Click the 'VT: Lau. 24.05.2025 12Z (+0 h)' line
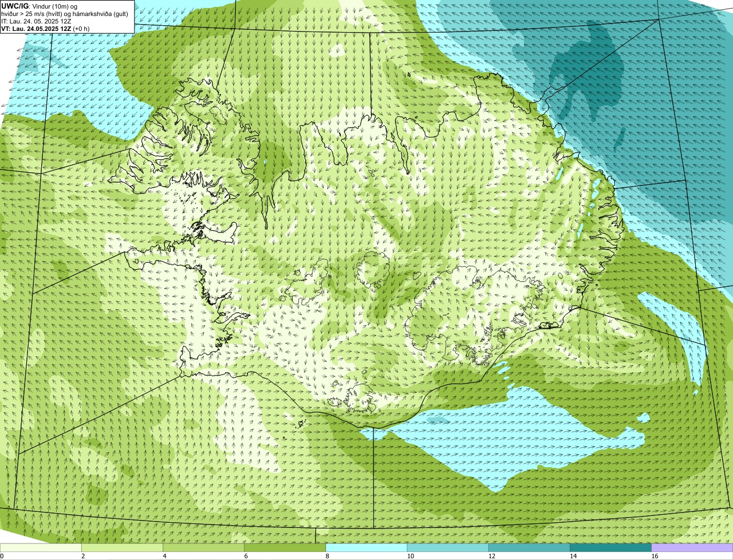This screenshot has width=733, height=560. (45, 29)
